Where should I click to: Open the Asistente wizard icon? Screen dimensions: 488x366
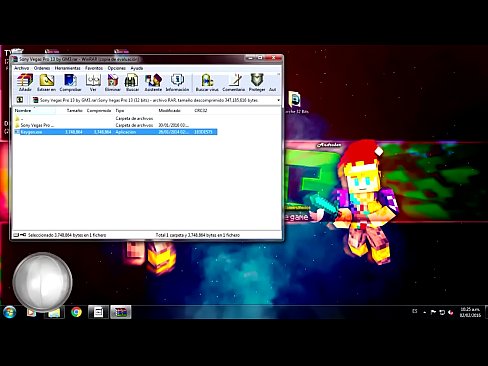153,82
